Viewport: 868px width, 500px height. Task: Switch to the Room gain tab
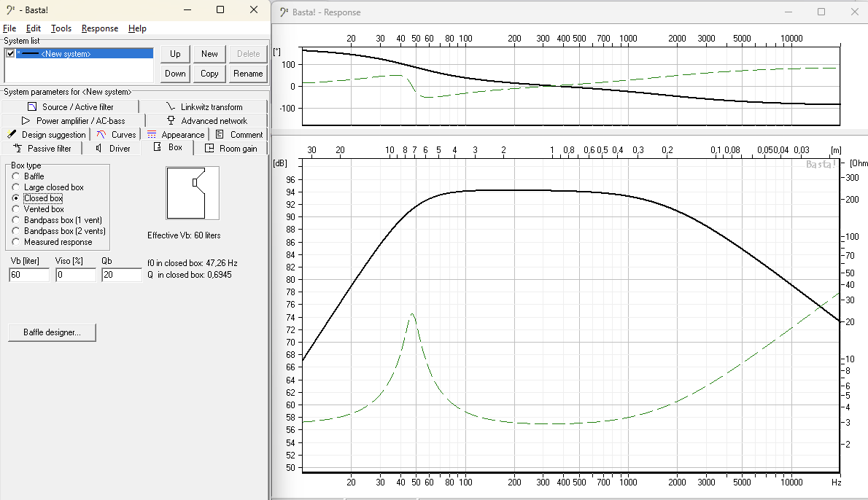(230, 148)
